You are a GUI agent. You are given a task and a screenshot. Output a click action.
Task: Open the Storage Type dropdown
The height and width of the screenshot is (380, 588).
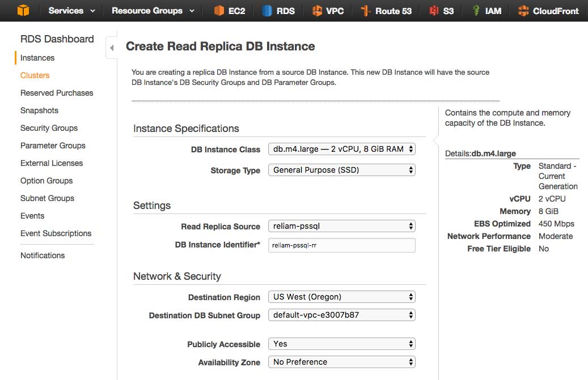click(x=341, y=170)
